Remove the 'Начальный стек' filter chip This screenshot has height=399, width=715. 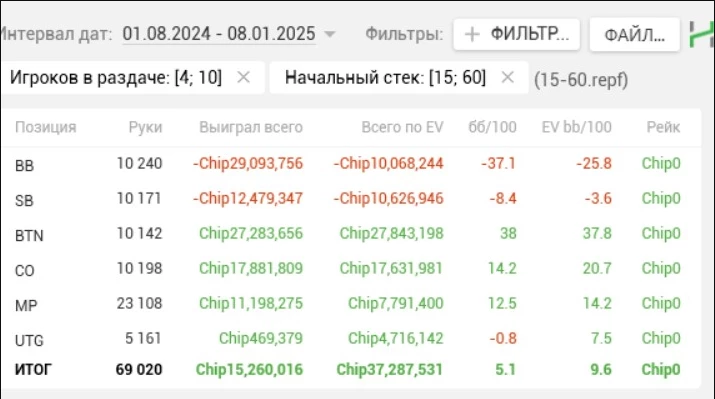coord(507,78)
